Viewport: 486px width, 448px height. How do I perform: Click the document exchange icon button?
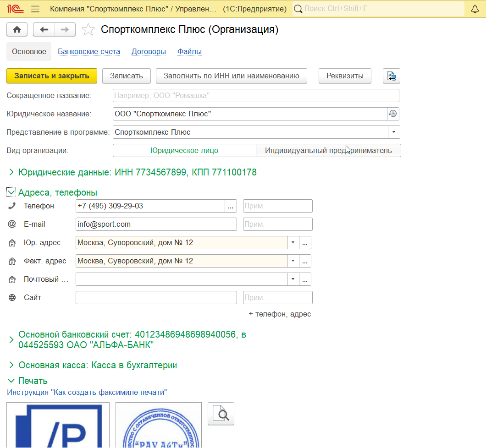(392, 76)
